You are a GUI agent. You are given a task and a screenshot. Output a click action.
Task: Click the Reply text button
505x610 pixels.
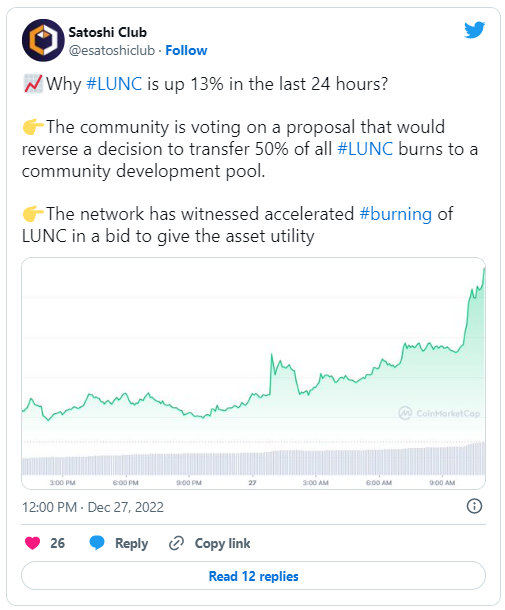point(132,543)
